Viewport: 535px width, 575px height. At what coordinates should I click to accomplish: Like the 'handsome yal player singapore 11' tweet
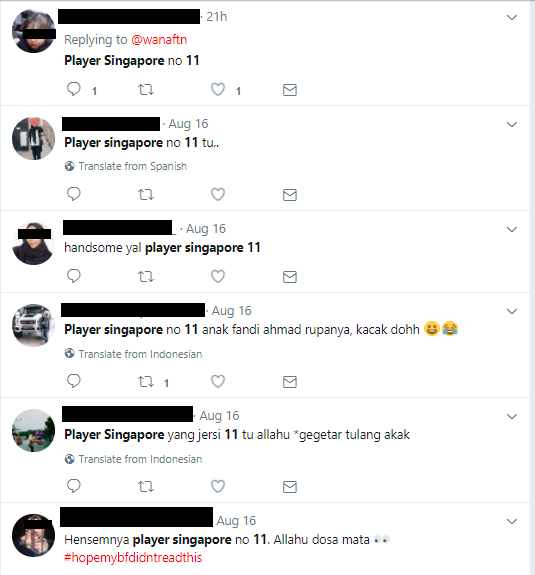coord(218,276)
